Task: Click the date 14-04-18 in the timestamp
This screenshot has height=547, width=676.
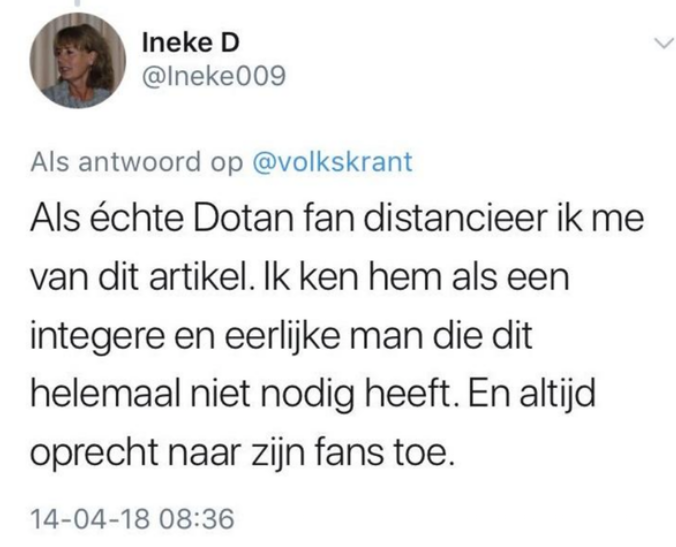Action: pos(90,519)
